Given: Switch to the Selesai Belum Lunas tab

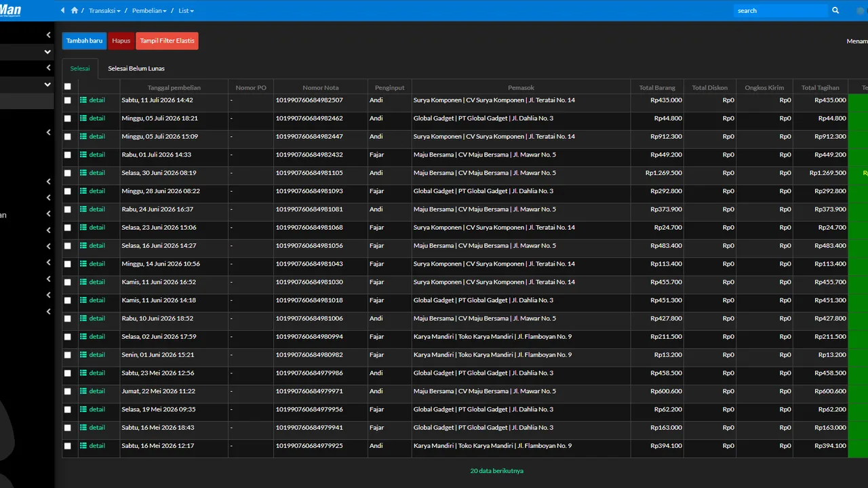Looking at the screenshot, I should click(x=136, y=68).
